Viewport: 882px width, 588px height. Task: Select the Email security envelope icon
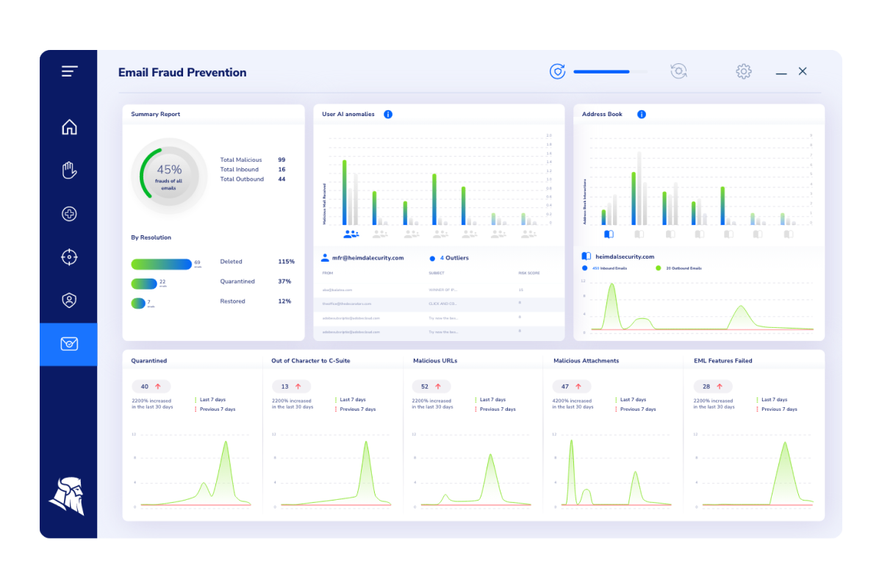point(69,344)
